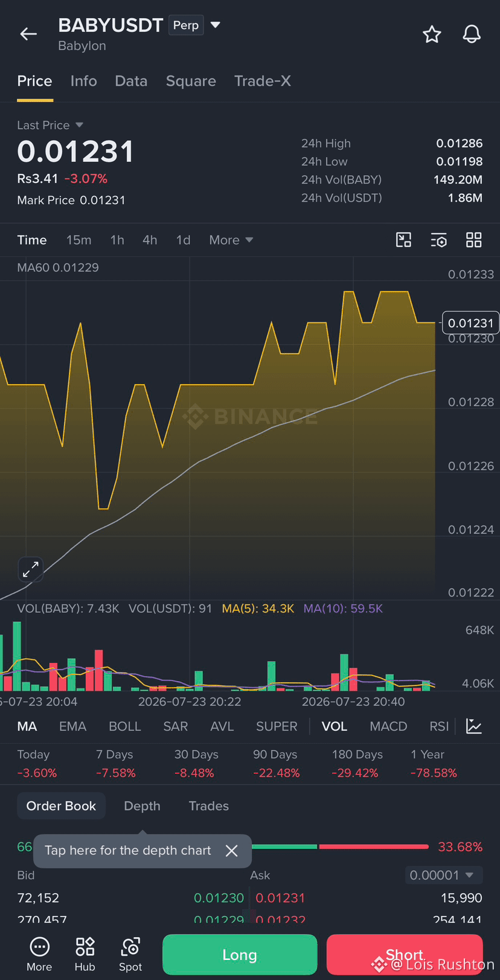The height and width of the screenshot is (980, 500).
Task: Switch to the Trades tab
Action: pyautogui.click(x=209, y=806)
